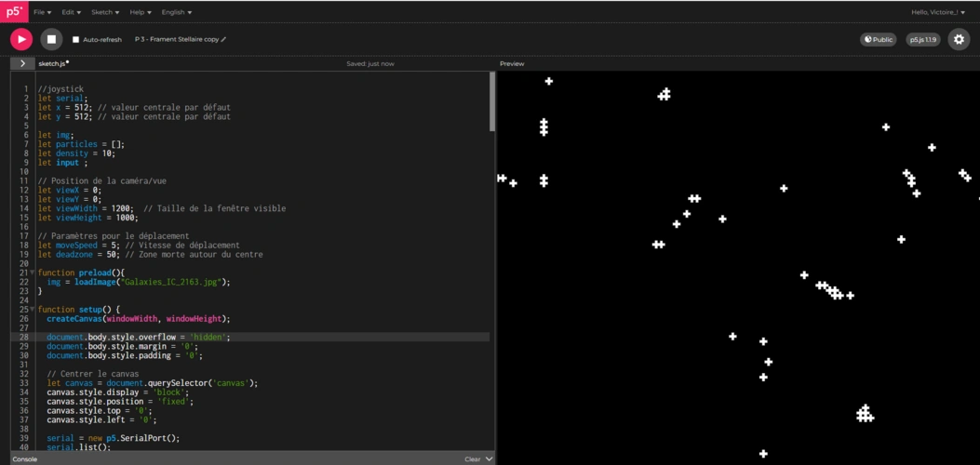
Task: Fold the preload function at line 21
Action: (x=33, y=272)
